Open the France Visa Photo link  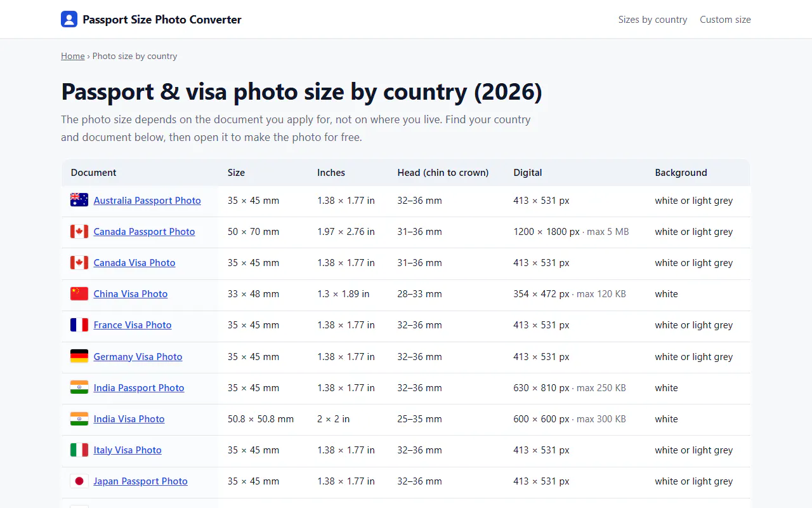(133, 324)
